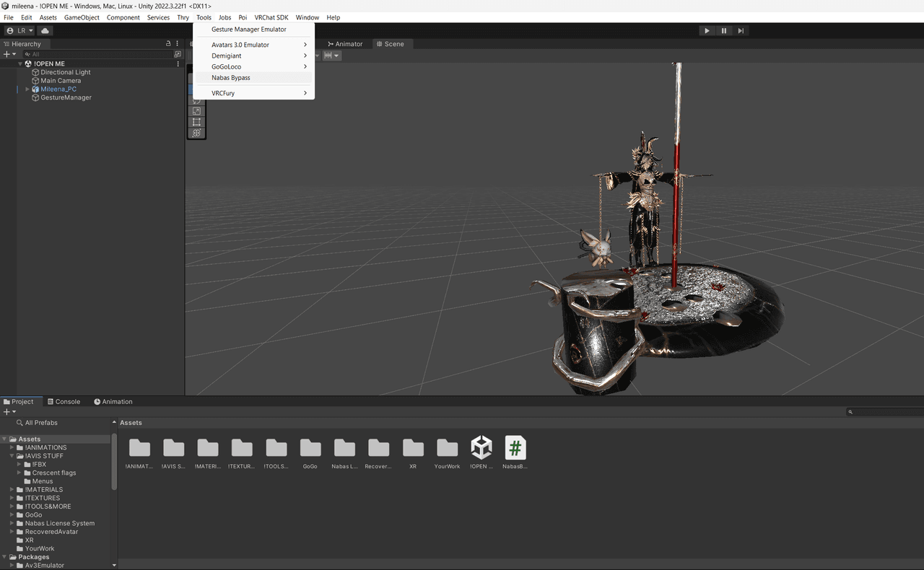Select the GoGo folder thumbnail
The image size is (924, 570).
click(x=310, y=448)
